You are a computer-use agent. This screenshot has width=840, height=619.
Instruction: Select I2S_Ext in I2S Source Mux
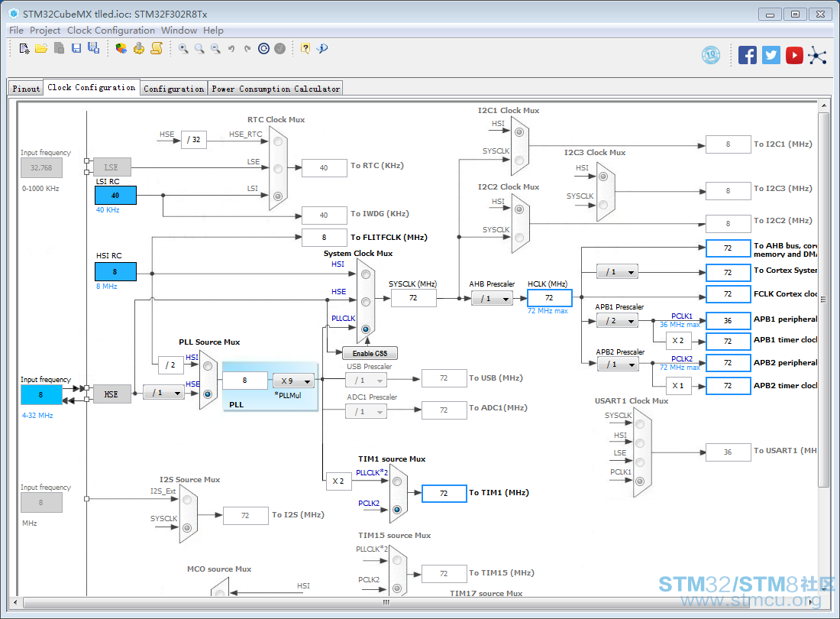(187, 500)
